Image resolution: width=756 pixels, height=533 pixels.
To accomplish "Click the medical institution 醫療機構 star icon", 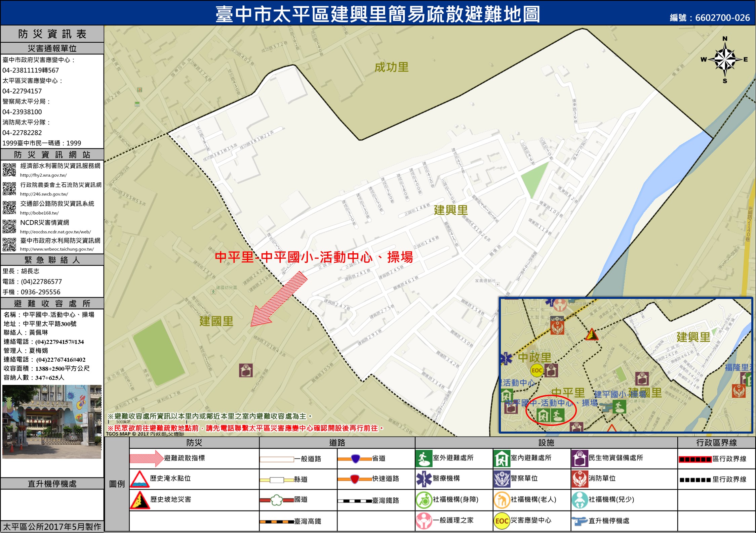I will [424, 479].
